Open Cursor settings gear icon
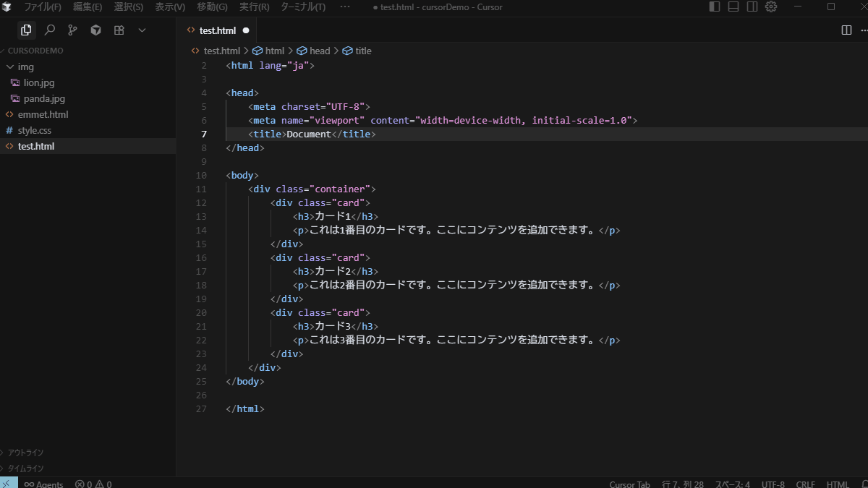 (x=771, y=7)
